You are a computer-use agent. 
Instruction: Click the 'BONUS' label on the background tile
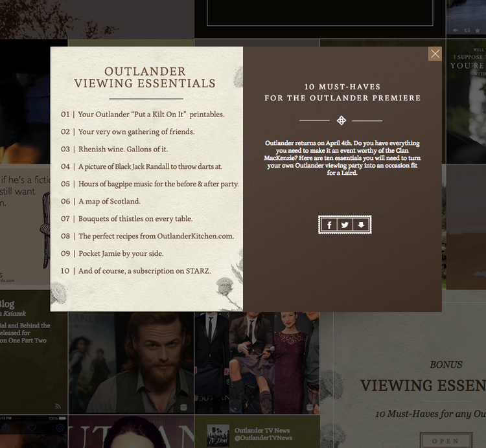pyautogui.click(x=446, y=364)
